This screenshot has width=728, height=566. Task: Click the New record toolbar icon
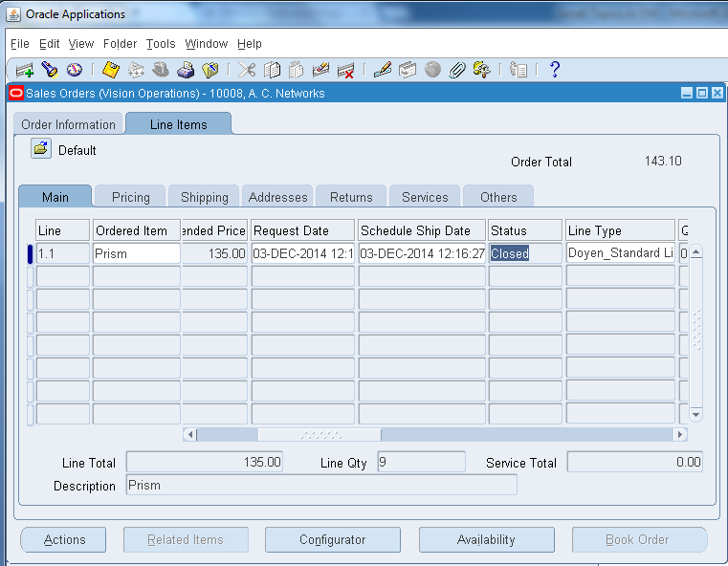click(25, 70)
